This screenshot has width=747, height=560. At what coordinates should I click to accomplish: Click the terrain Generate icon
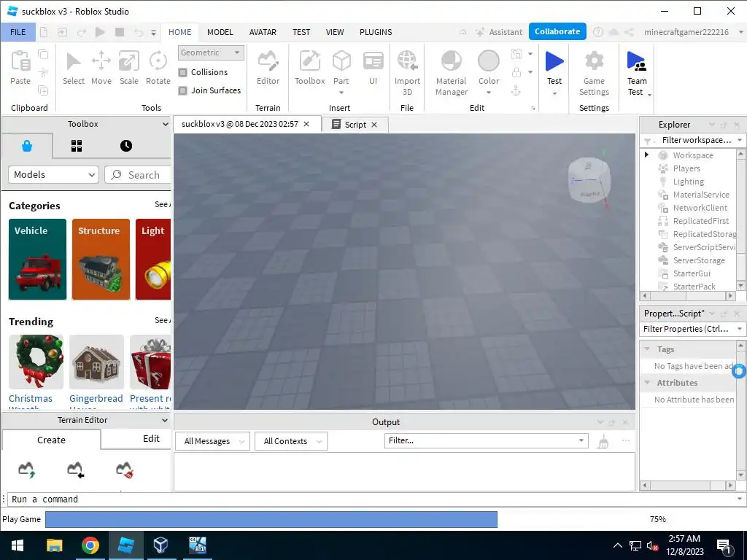pos(27,470)
